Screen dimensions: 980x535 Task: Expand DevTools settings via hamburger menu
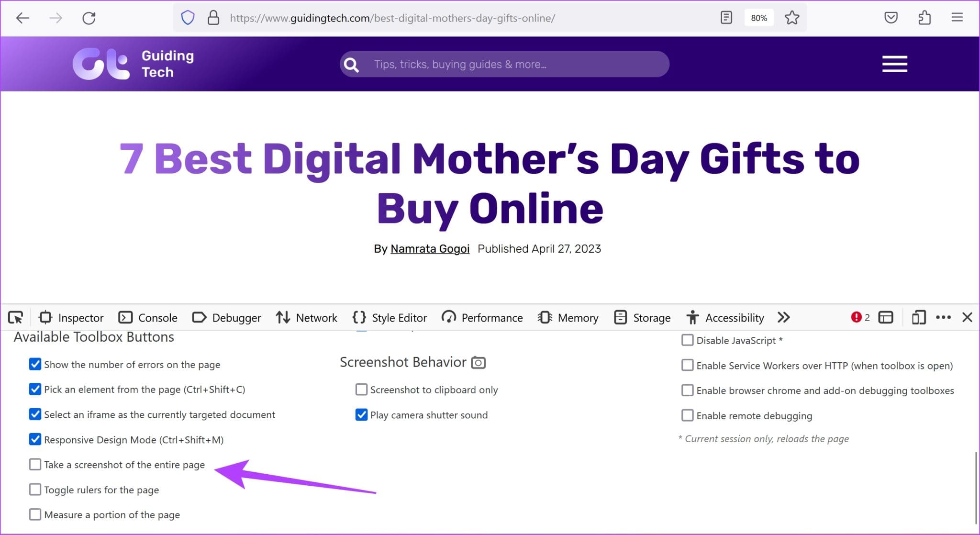943,318
